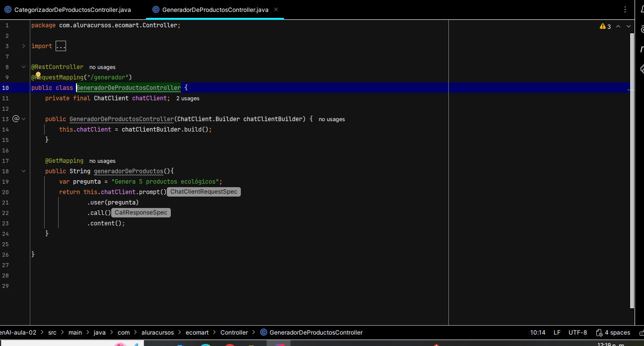Click line number 20 in the gutter

(x=5, y=192)
